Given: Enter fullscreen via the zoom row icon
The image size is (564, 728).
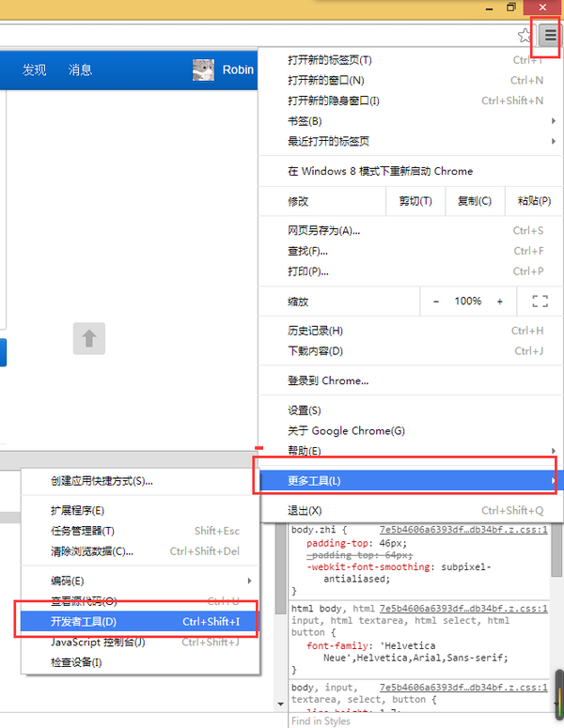Looking at the screenshot, I should coord(540,302).
